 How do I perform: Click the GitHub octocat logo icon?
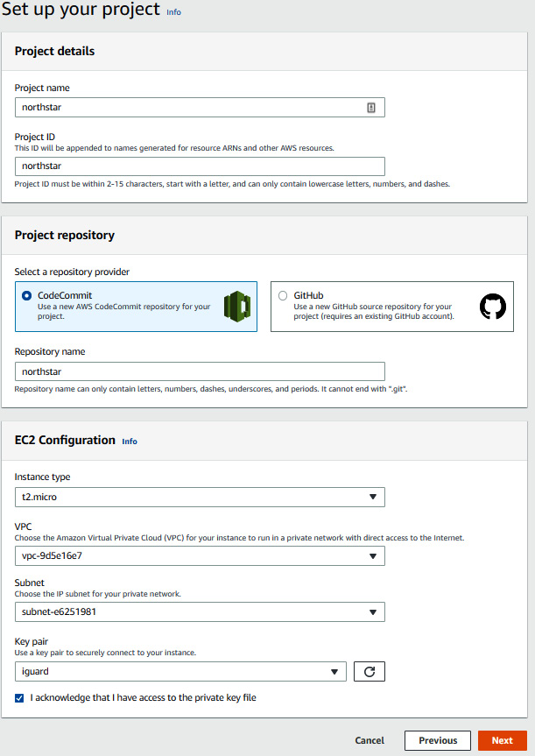tap(493, 306)
